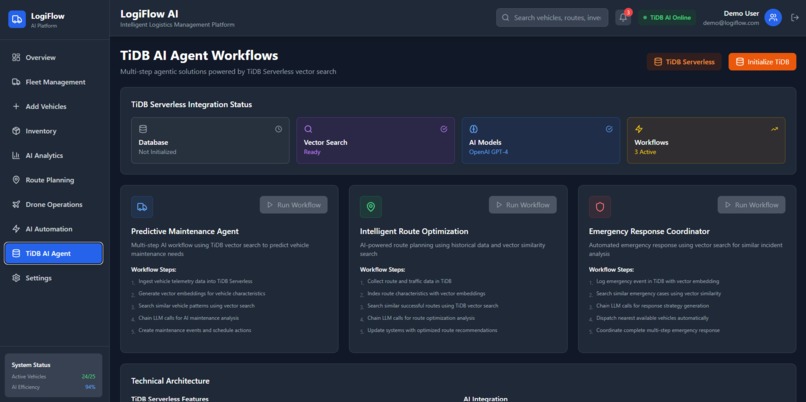This screenshot has width=806, height=402.
Task: Click the Fleet Management truck icon
Action: click(16, 82)
